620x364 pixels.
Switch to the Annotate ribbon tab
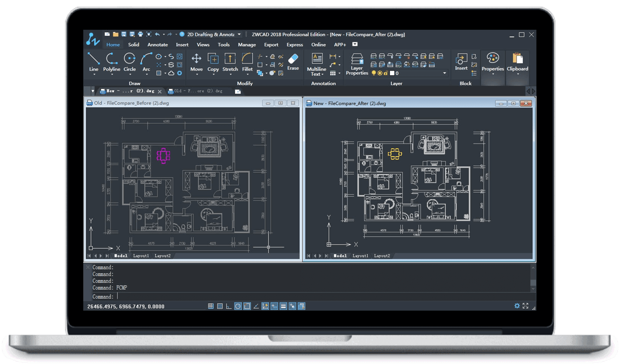[x=157, y=44]
